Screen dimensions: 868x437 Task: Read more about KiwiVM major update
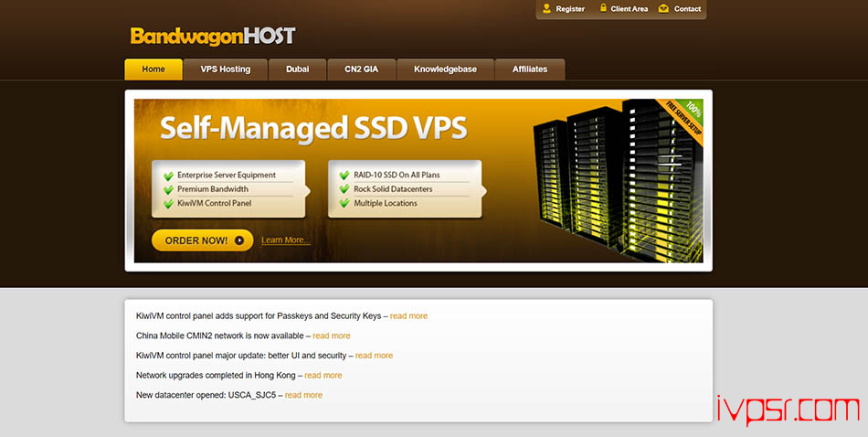374,356
